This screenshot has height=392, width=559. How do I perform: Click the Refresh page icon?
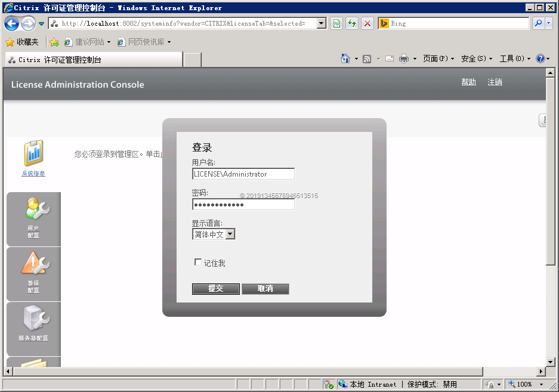point(352,23)
